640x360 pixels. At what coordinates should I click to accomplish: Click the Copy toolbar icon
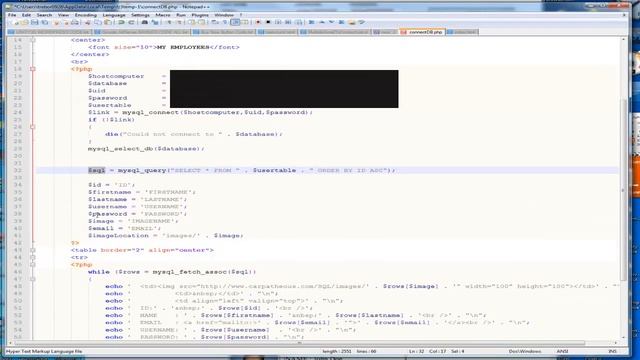[98, 22]
